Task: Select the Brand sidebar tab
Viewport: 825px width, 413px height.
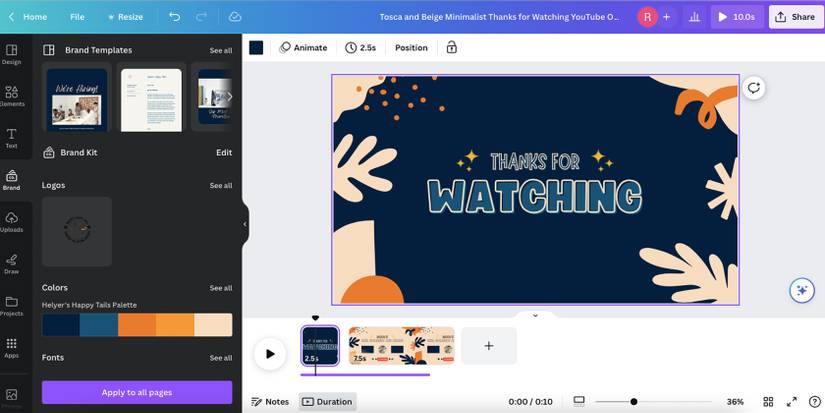Action: coord(11,180)
